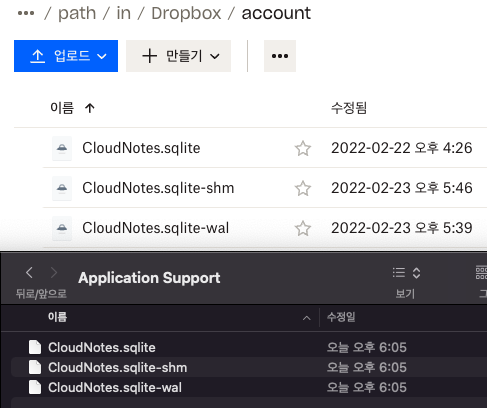Open CloudNotes.sqlite-shm in the Dropbox list

click(x=158, y=188)
